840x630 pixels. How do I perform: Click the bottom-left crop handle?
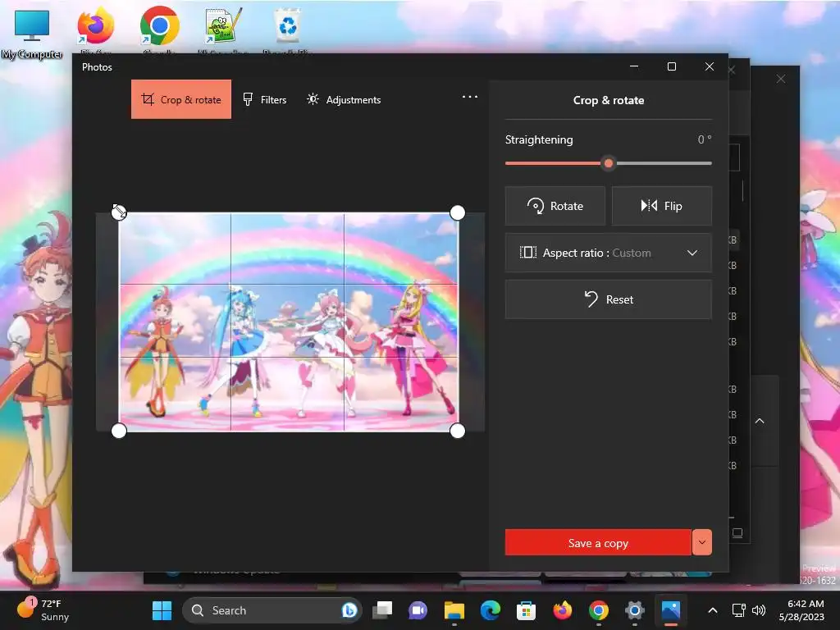point(119,431)
